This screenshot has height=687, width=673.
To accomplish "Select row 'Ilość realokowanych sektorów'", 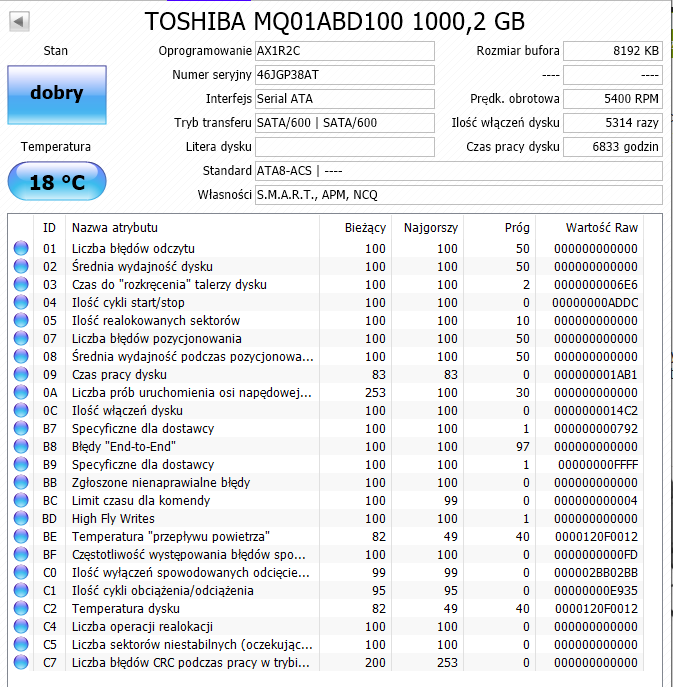I will point(326,320).
